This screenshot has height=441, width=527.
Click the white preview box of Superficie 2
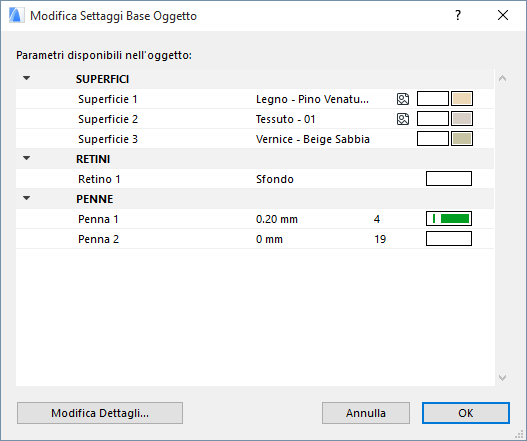pyautogui.click(x=433, y=119)
